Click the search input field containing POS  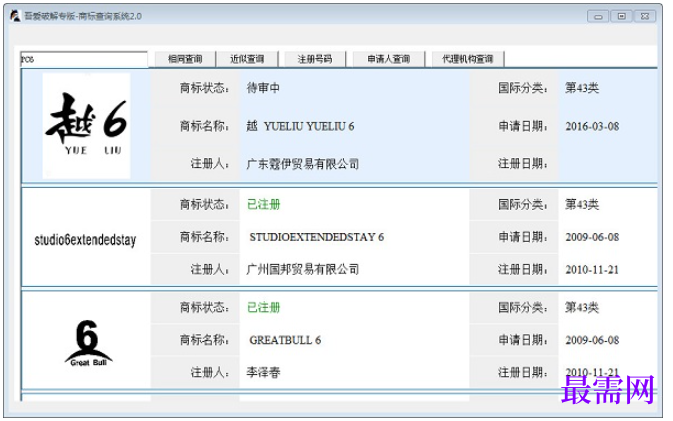click(84, 59)
